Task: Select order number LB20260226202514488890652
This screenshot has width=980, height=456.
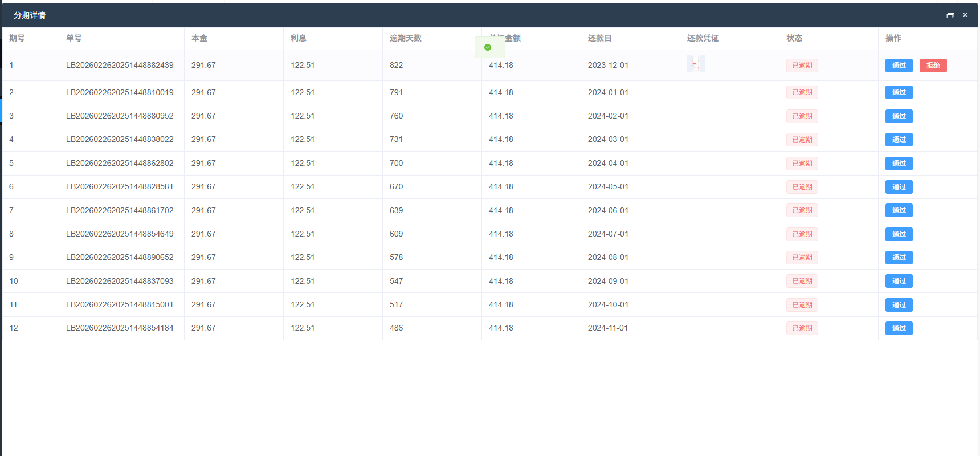Action: pyautogui.click(x=120, y=257)
